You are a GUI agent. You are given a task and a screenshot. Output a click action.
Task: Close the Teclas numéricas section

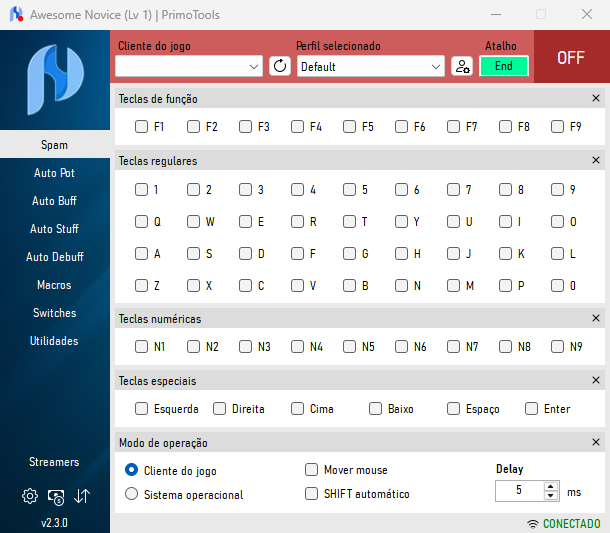596,319
